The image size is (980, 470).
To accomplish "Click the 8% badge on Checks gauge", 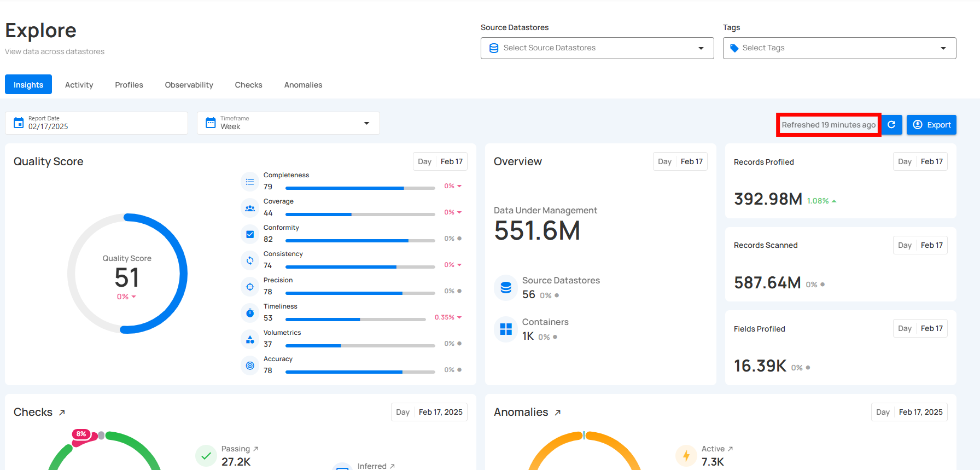I will [81, 434].
